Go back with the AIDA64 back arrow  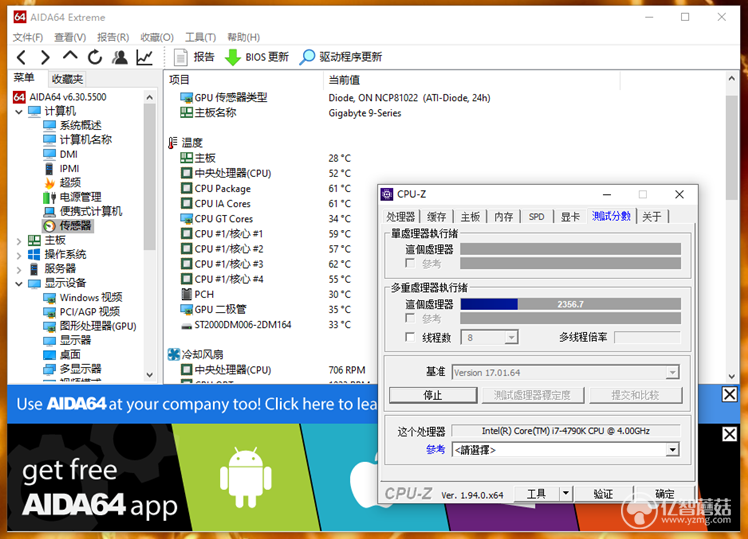[x=21, y=58]
